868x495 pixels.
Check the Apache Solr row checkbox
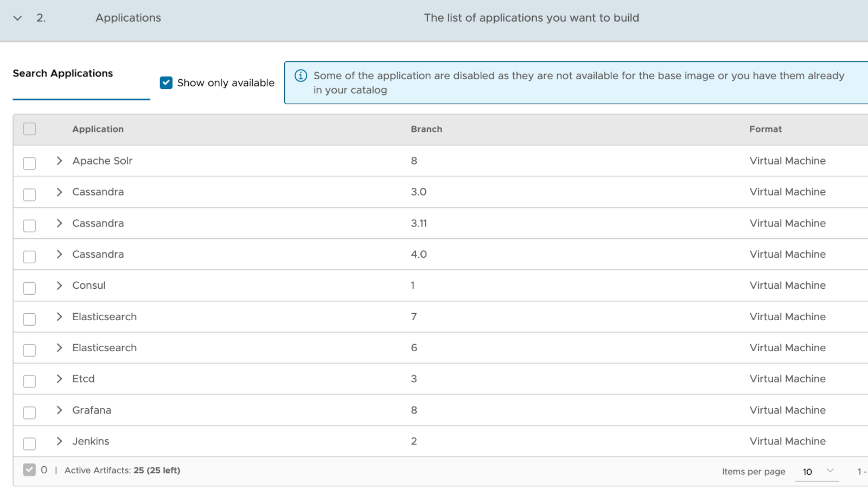29,163
